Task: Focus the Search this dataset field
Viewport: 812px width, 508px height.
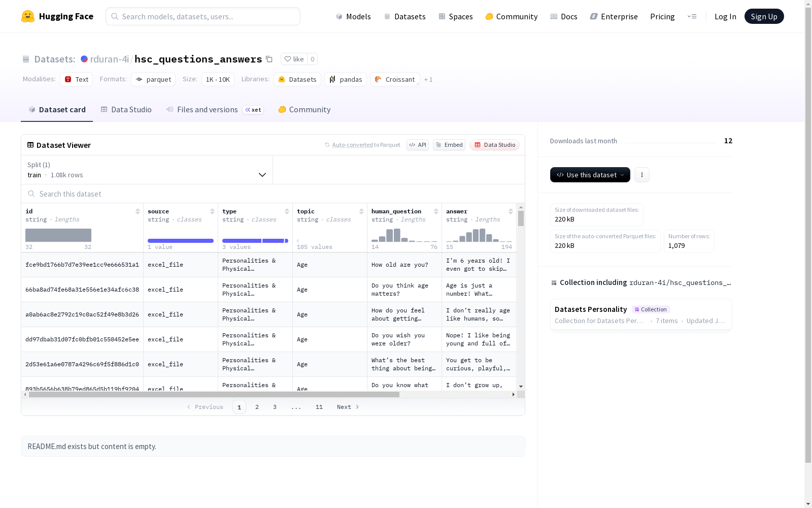Action: click(273, 194)
